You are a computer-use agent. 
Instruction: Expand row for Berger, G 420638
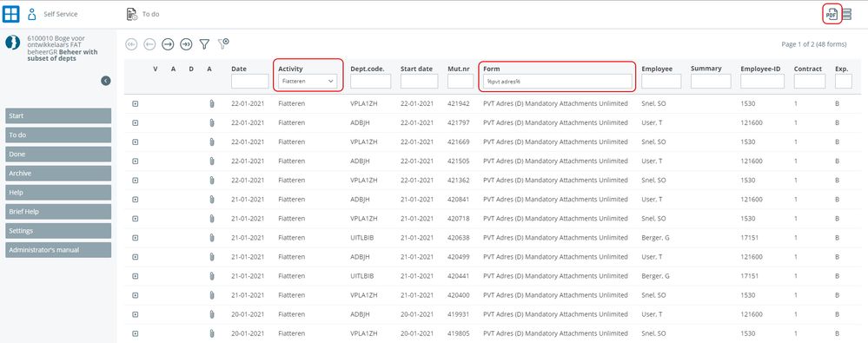[135, 238]
